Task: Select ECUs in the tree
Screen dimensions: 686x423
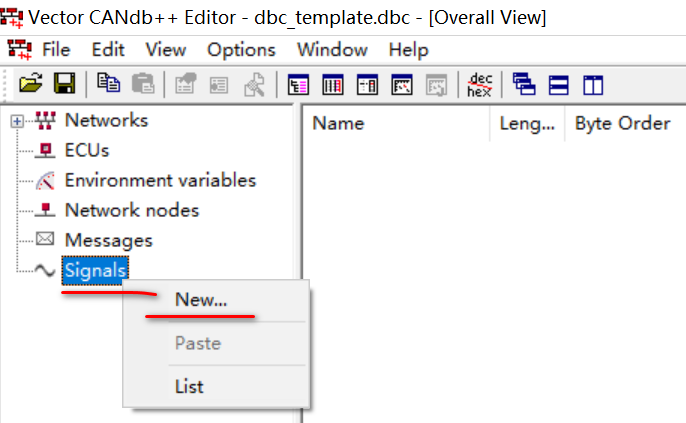Action: coord(87,150)
